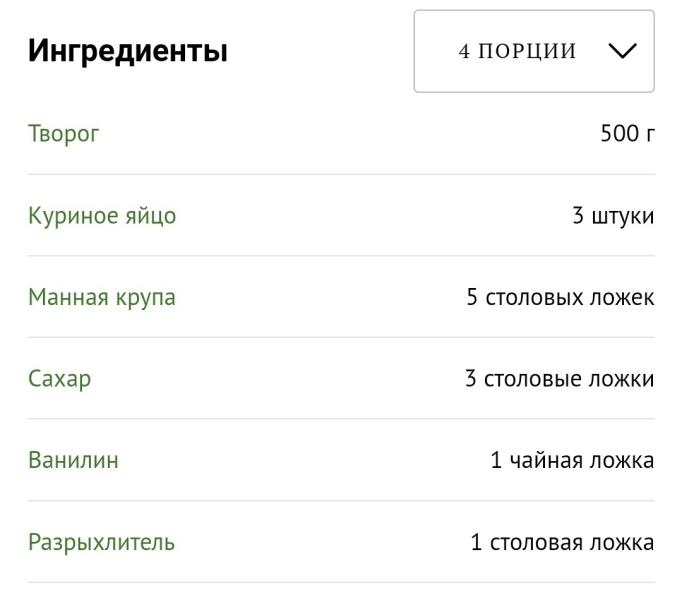Go to the Разрыхлитель ingredient link
This screenshot has width=681, height=600.
pyautogui.click(x=101, y=542)
